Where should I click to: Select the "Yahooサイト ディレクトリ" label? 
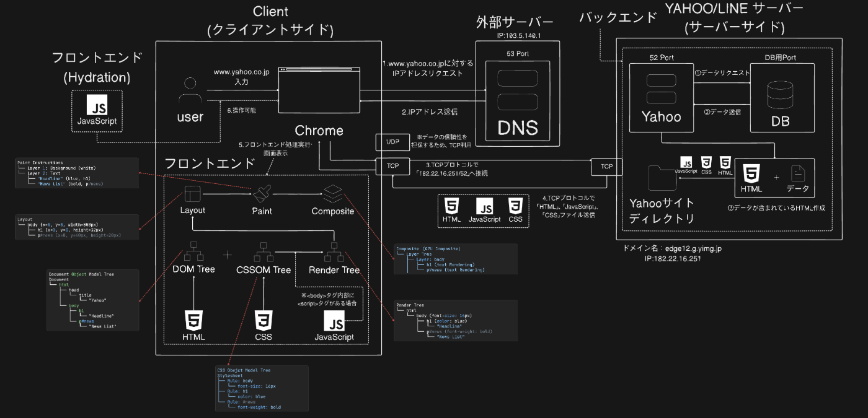[662, 211]
